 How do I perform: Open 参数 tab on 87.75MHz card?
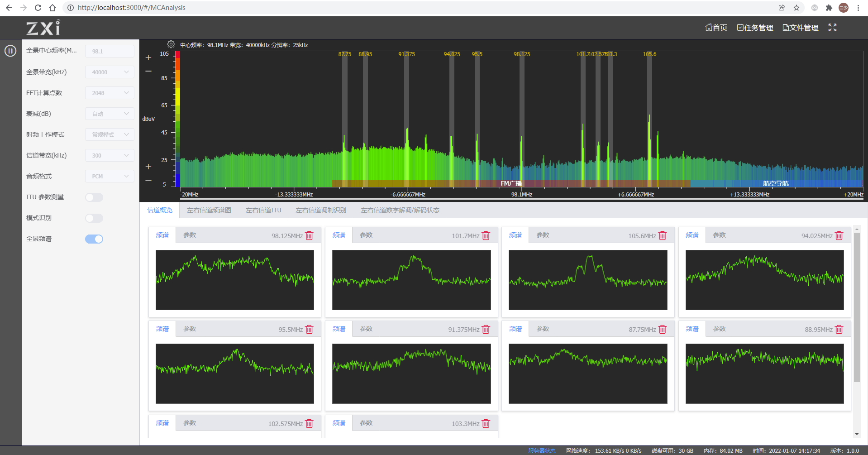pyautogui.click(x=543, y=329)
